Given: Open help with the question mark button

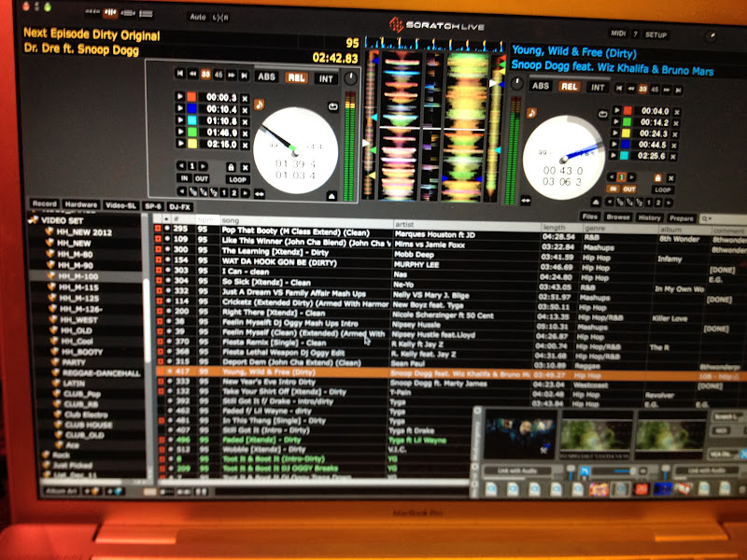Looking at the screenshot, I should (635, 35).
